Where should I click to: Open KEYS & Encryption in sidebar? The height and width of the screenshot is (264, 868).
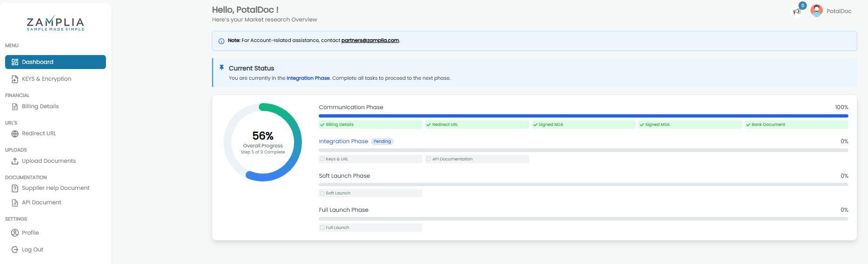[46, 79]
